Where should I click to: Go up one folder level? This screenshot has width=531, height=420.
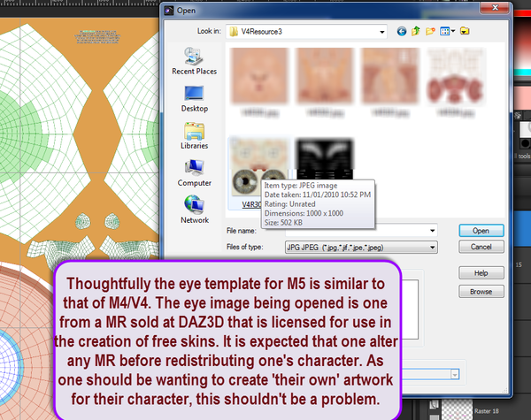(416, 32)
